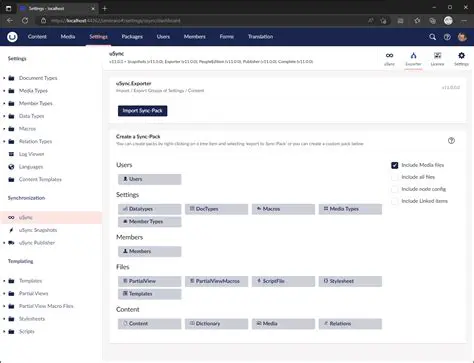Enable Include Linked items
Viewport: 474px width, 363px height.
[x=395, y=201]
